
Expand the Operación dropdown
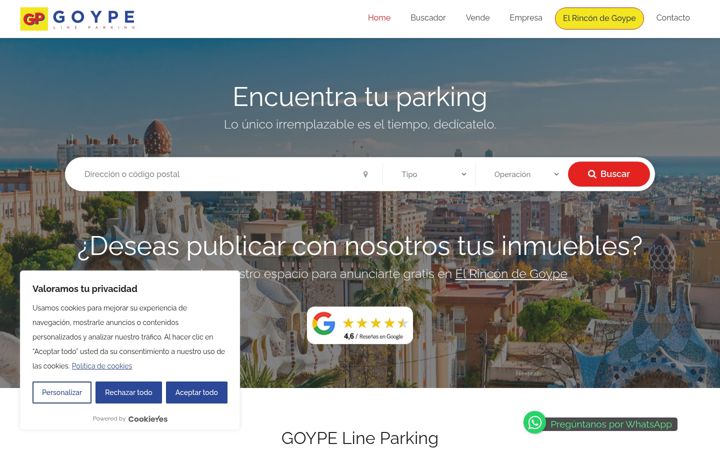(525, 174)
